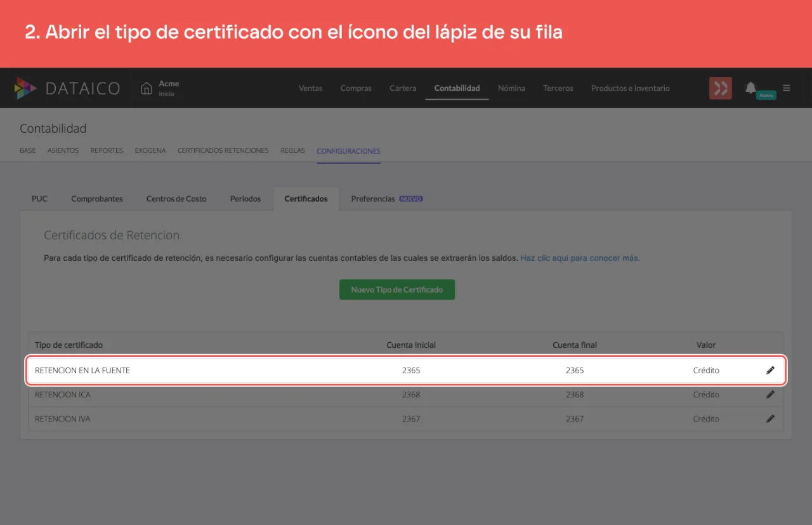Click the Cuenta inicial column header
Screen dimensions: 812x525
click(x=411, y=345)
